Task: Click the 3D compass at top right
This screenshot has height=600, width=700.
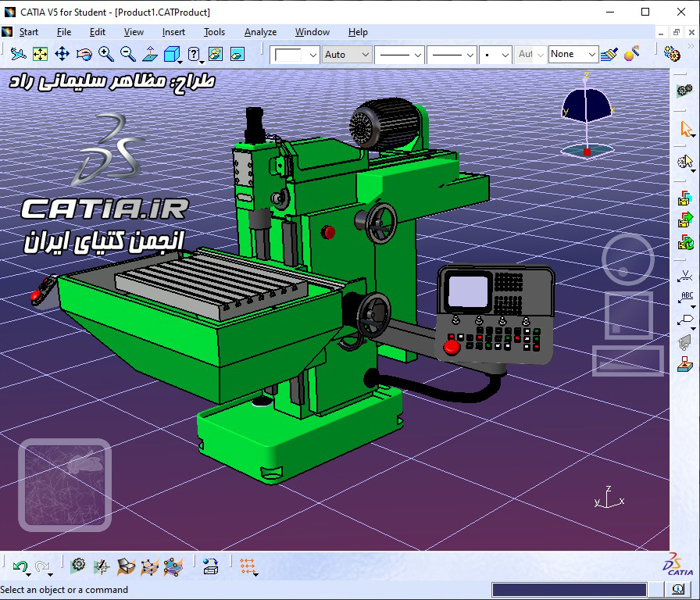Action: (587, 116)
